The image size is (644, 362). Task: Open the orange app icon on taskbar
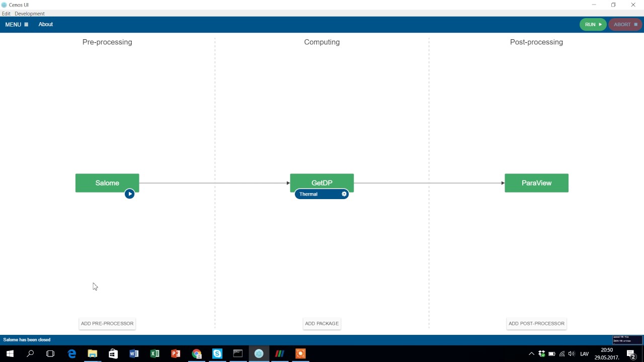coord(300,353)
